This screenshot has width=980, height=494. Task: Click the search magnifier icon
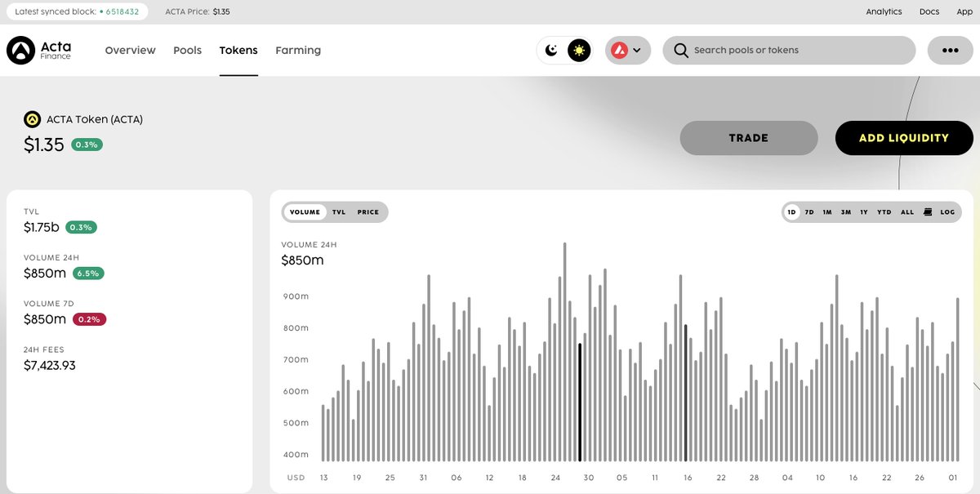(x=680, y=51)
